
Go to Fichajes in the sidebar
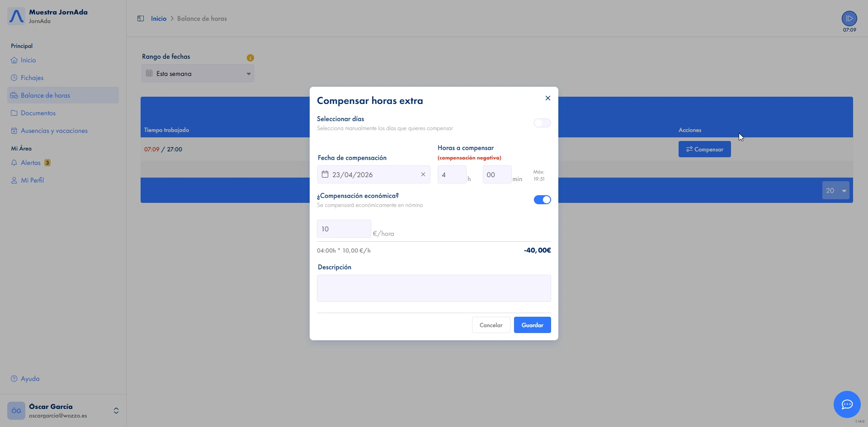[x=32, y=78]
